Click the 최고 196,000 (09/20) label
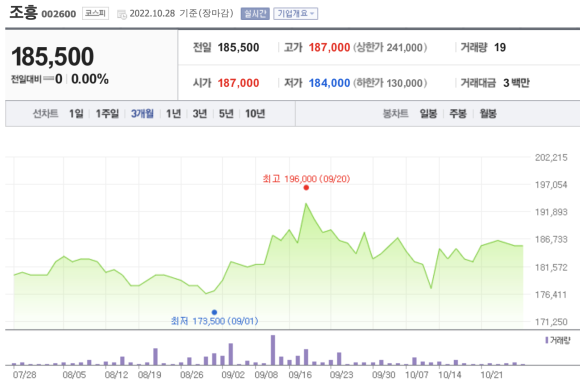 (x=306, y=179)
